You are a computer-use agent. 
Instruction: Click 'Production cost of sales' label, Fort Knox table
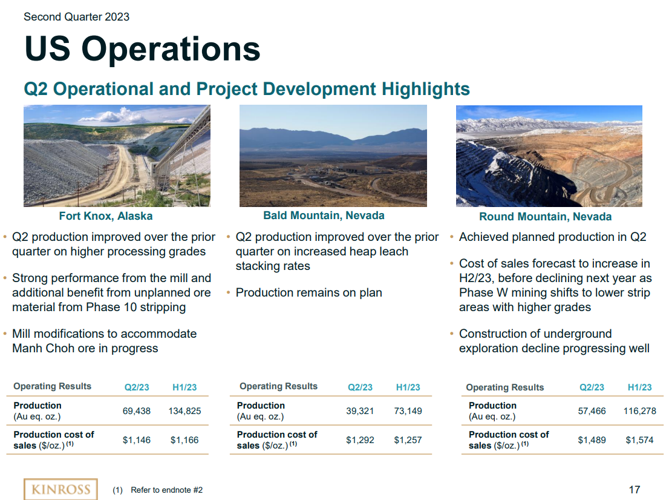pos(54,440)
